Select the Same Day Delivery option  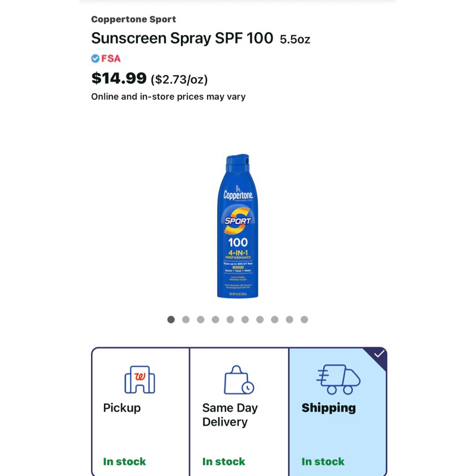pyautogui.click(x=239, y=412)
